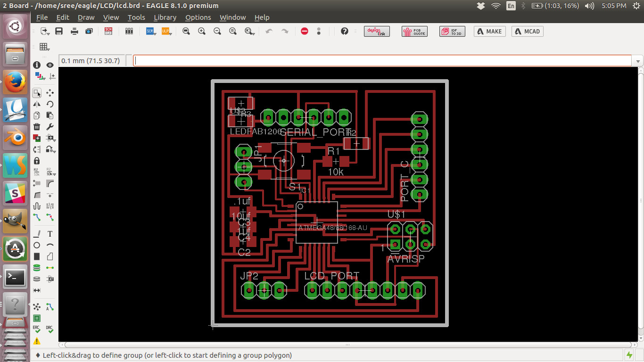Run the ERC check
The height and width of the screenshot is (362, 644).
click(37, 329)
